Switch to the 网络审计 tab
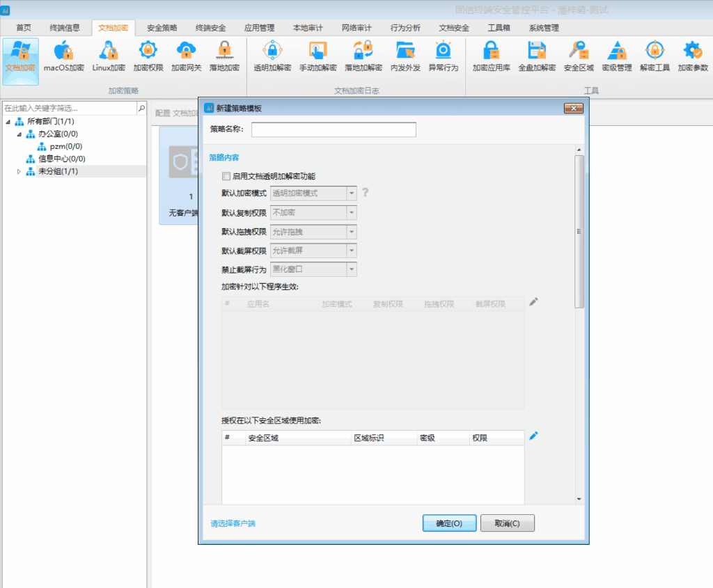 point(356,28)
